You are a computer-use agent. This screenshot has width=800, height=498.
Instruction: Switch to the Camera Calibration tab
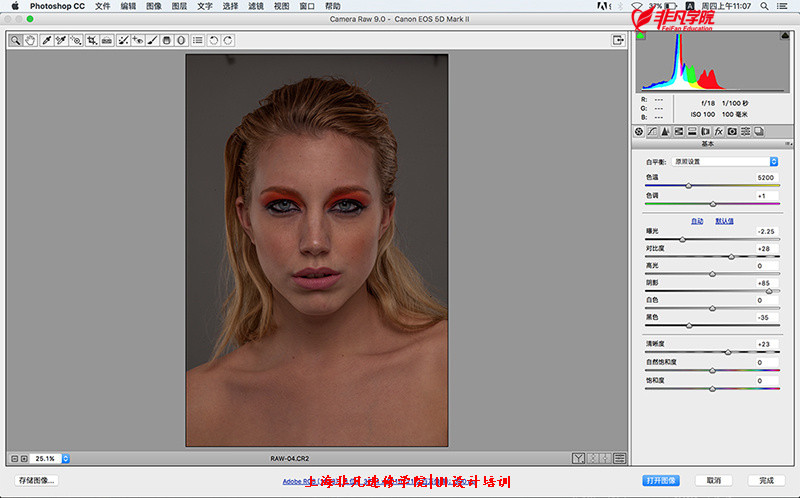(x=732, y=132)
